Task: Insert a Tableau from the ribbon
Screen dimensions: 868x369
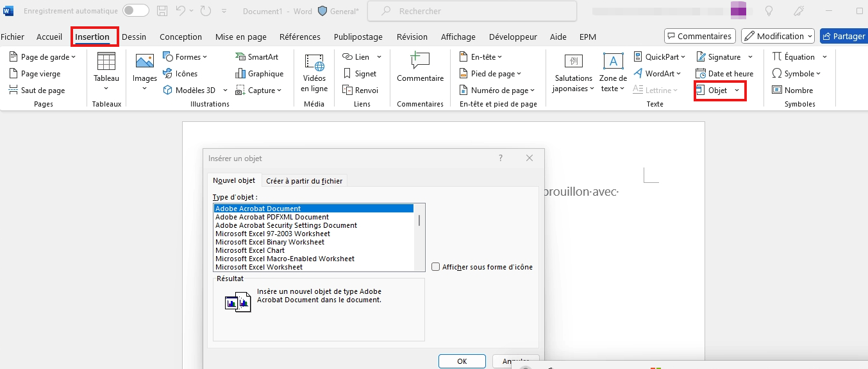Action: 106,73
